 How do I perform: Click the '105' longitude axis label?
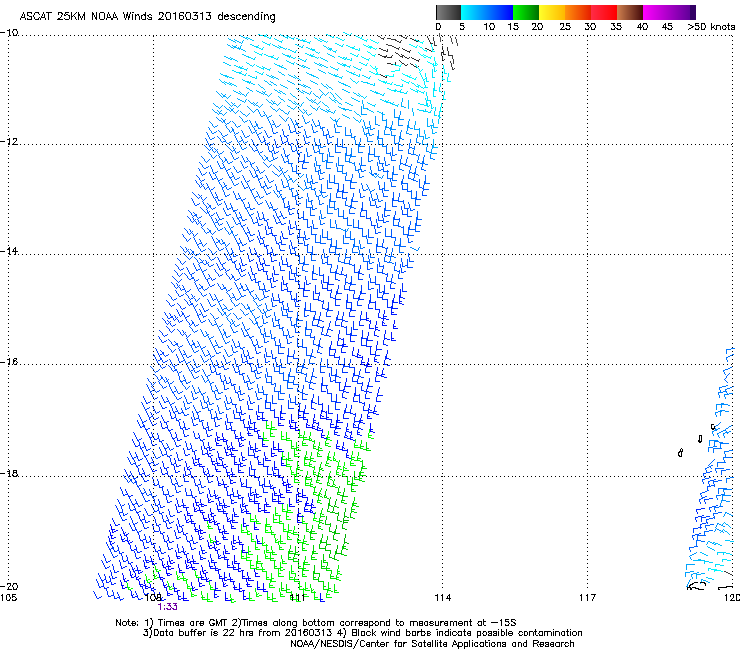[x=8, y=598]
